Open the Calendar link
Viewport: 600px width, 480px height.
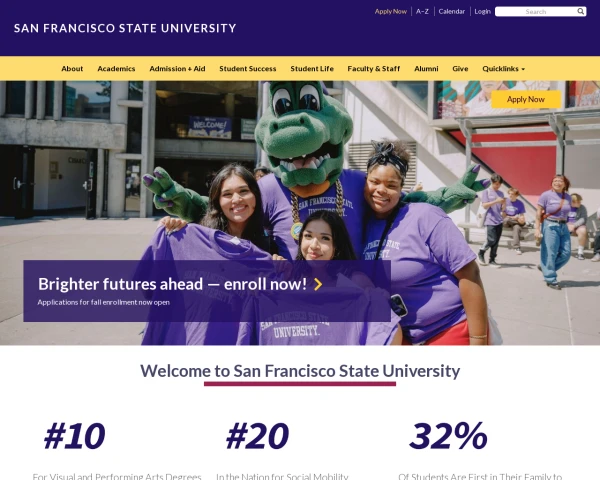coord(452,12)
